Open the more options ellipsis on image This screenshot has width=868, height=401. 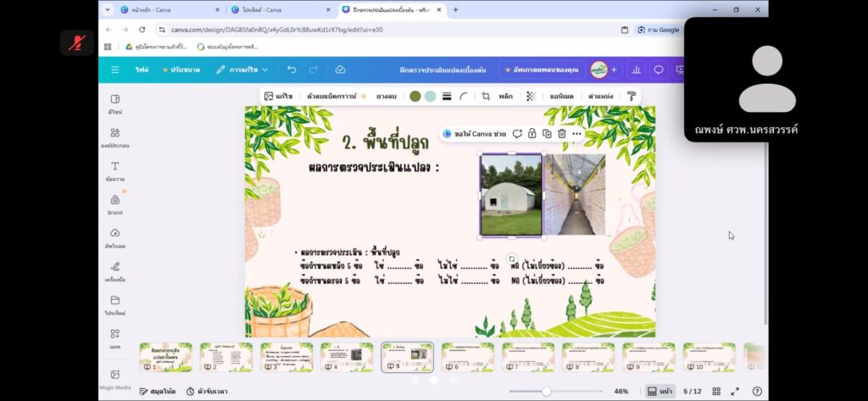click(x=576, y=134)
